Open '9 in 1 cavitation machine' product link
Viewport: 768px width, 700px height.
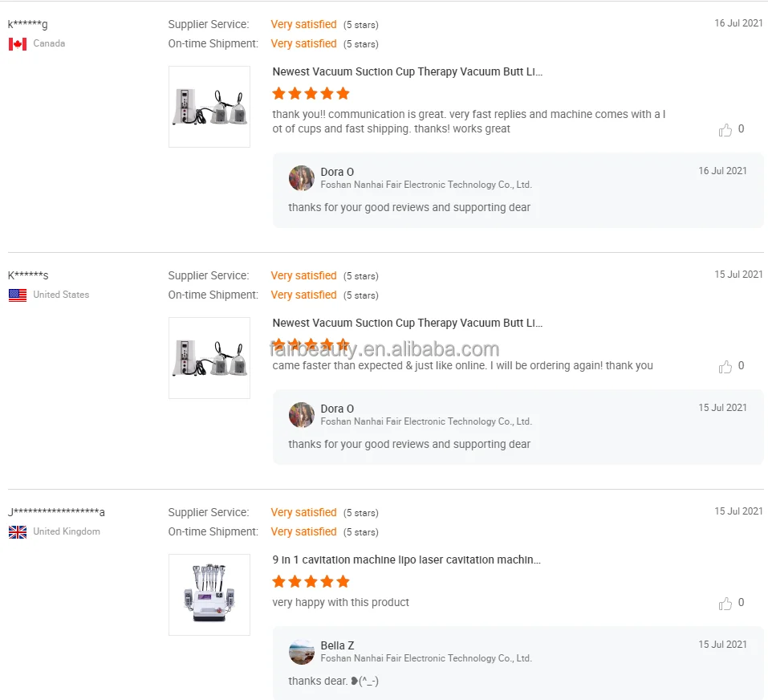407,560
